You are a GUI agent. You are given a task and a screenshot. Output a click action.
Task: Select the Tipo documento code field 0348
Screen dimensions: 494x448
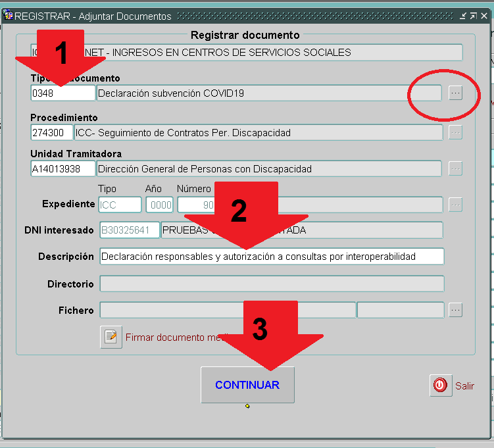62,93
